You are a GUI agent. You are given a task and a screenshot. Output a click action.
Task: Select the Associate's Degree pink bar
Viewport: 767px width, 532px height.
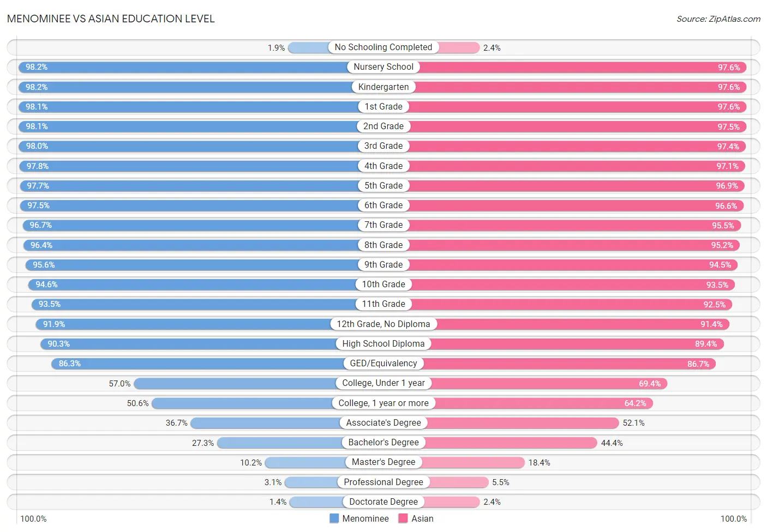(x=501, y=423)
